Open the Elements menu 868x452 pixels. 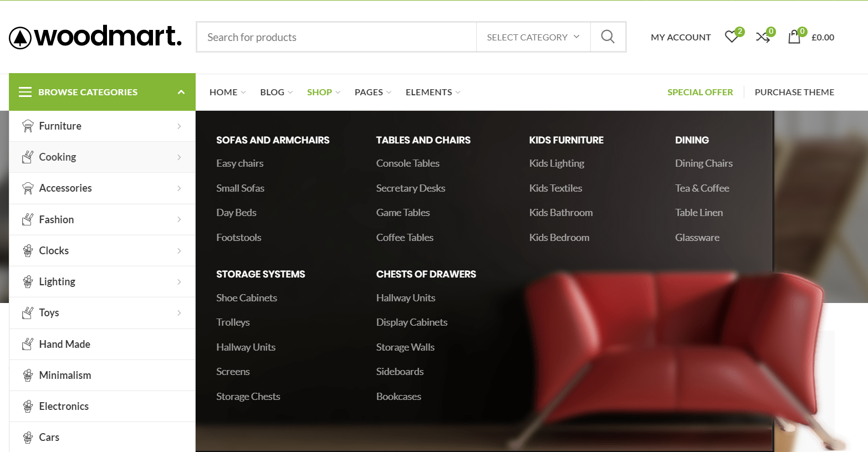coord(429,92)
